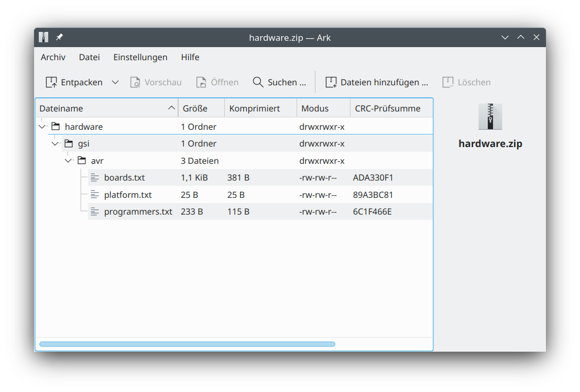580x392 pixels.
Task: Collapse the hardware folder in the tree
Action: coord(42,126)
